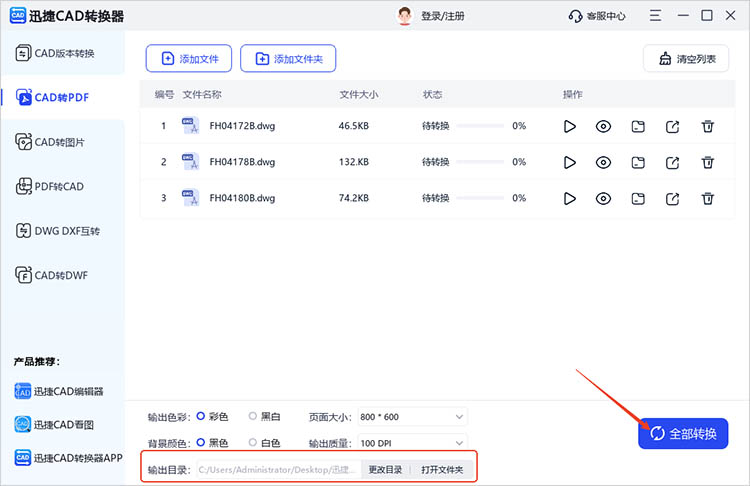The height and width of the screenshot is (486, 750).
Task: Click the 文件大小 column header
Action: coord(359,94)
